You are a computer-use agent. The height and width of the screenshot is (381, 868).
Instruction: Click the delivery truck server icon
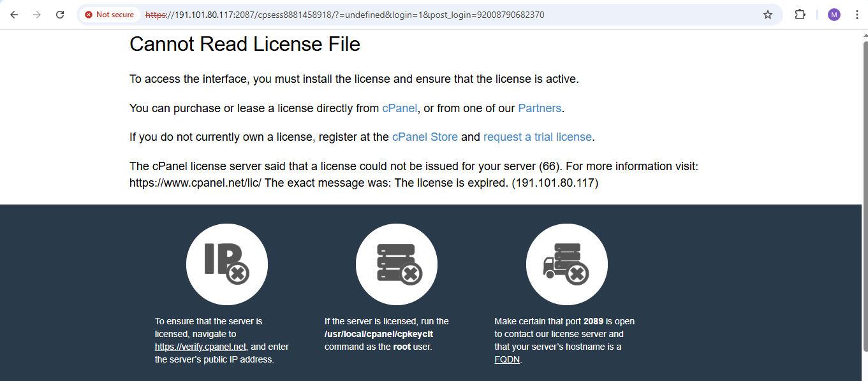[x=567, y=264]
